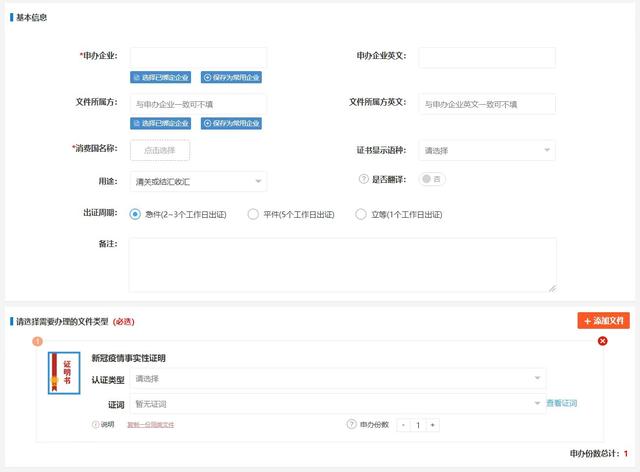Select 急件 (2~3个工作日出证) radio option
This screenshot has height=472, width=640.
click(136, 214)
